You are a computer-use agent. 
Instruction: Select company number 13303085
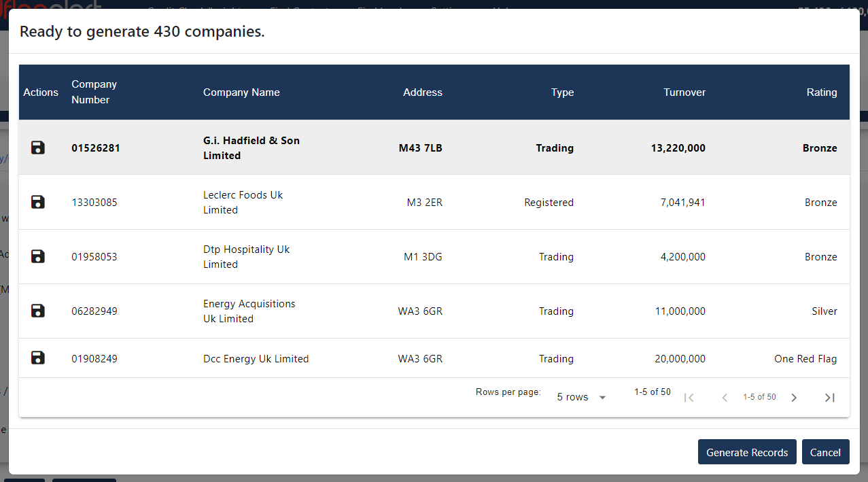point(94,203)
